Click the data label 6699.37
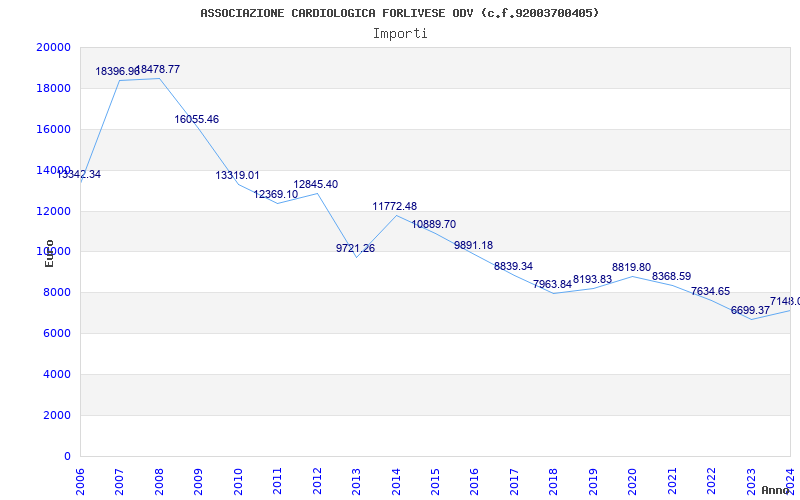The image size is (800, 500). click(x=750, y=311)
